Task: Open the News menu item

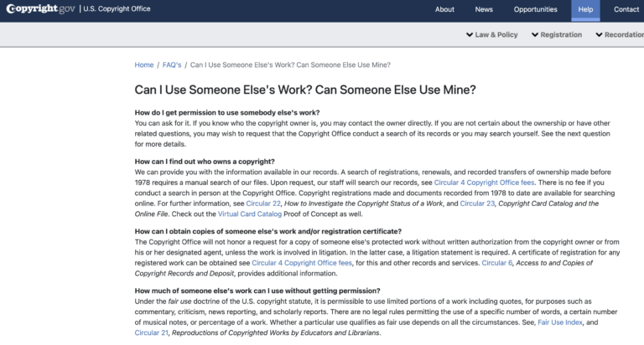Action: [x=484, y=10]
